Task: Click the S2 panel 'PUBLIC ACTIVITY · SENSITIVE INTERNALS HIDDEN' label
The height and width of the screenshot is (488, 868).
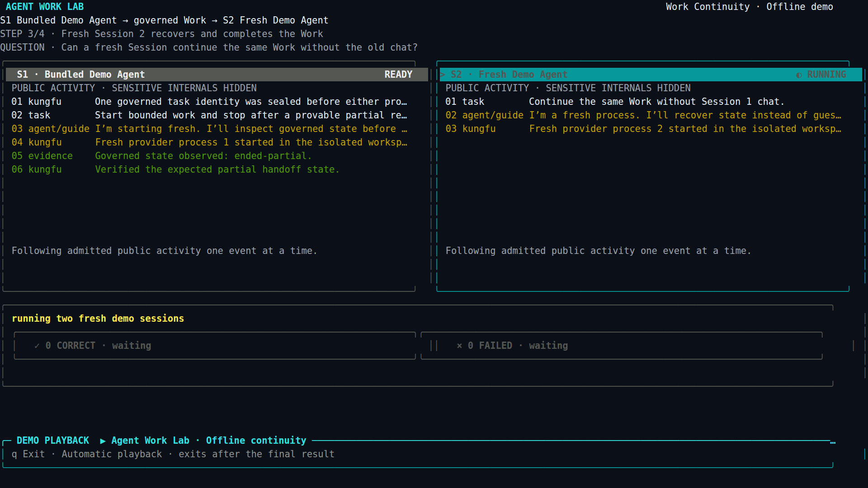Action: click(x=568, y=88)
